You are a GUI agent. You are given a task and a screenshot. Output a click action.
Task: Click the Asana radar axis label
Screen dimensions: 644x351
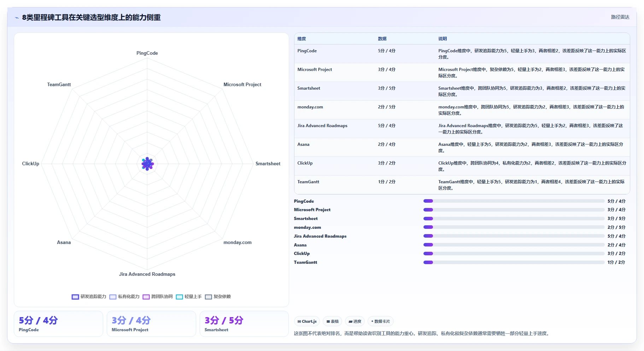(64, 243)
